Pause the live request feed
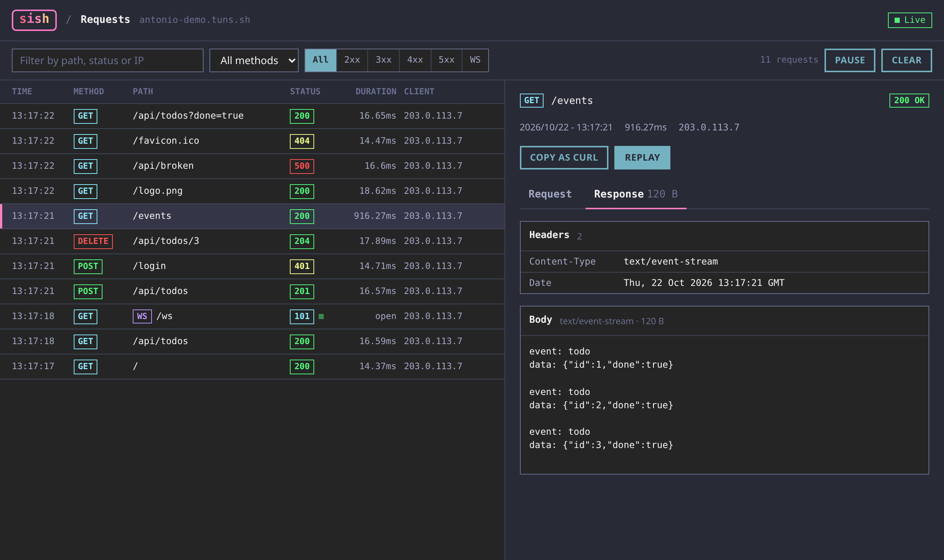Image resolution: width=944 pixels, height=560 pixels. pyautogui.click(x=850, y=60)
